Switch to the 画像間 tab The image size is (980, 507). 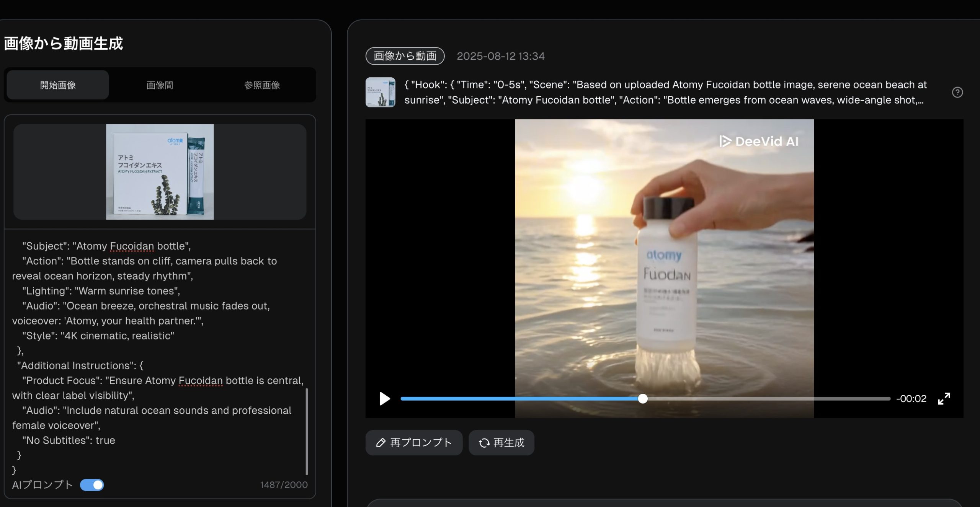160,85
